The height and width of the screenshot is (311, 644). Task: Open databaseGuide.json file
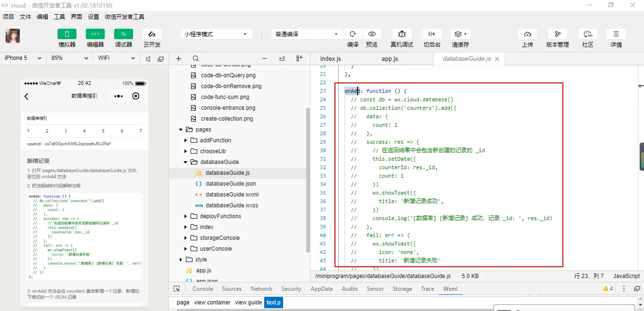[231, 184]
